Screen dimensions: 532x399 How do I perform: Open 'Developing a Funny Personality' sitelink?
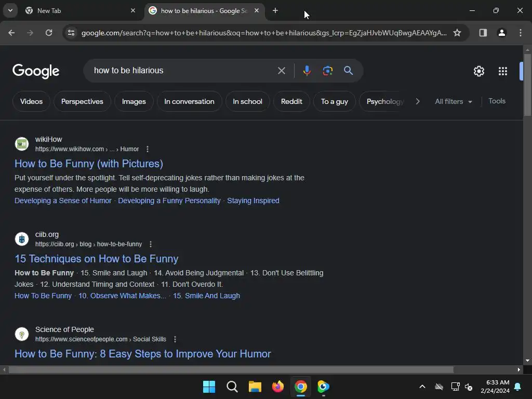pyautogui.click(x=169, y=201)
